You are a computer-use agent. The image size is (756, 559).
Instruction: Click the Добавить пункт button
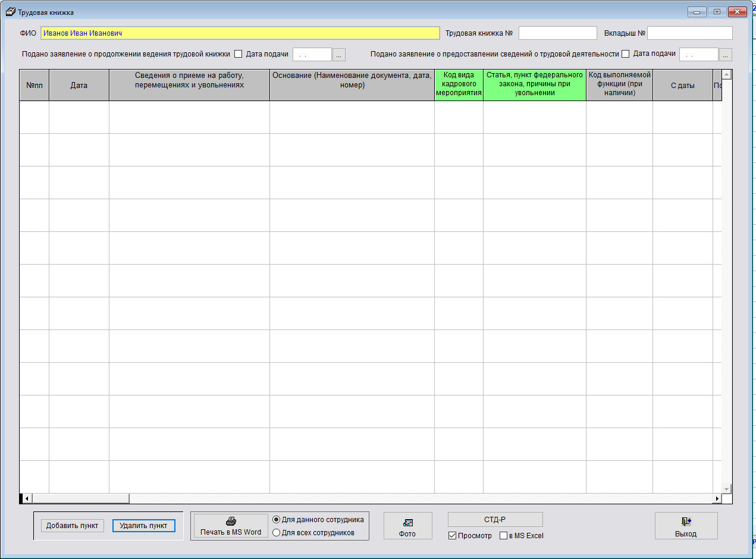(x=73, y=526)
